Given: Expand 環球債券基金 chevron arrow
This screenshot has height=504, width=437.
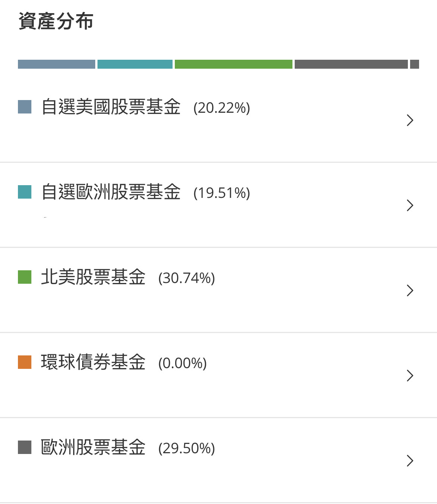Looking at the screenshot, I should click(x=410, y=376).
